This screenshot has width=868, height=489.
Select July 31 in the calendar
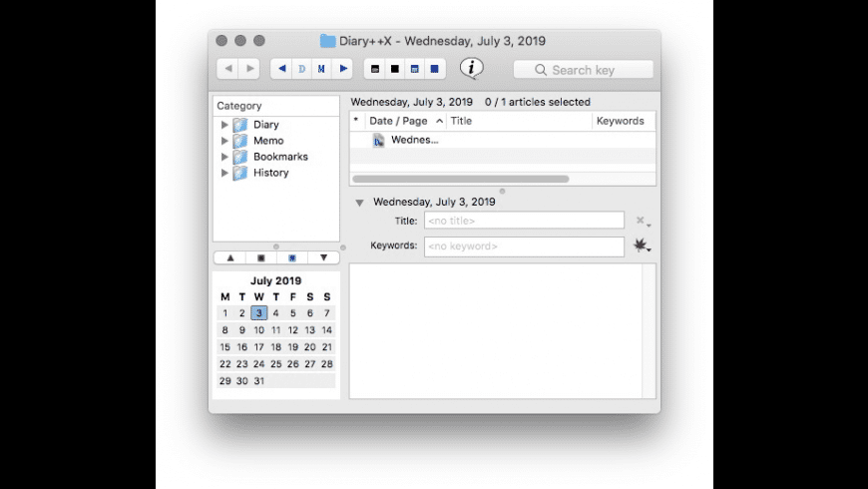point(259,381)
